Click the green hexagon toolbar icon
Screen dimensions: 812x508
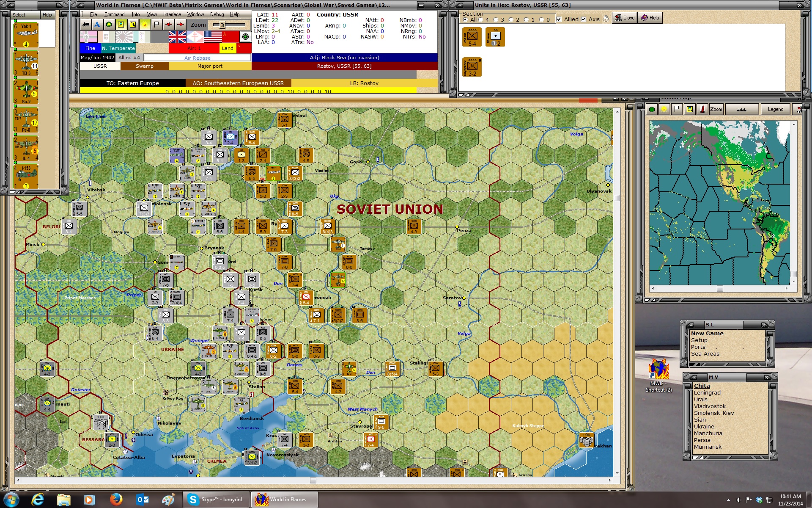[109, 25]
